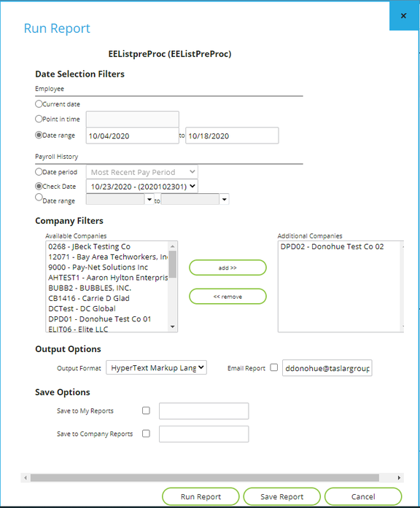This screenshot has height=508, width=420.
Task: Select ELIT06 - Elite LLC
Action: [107, 328]
